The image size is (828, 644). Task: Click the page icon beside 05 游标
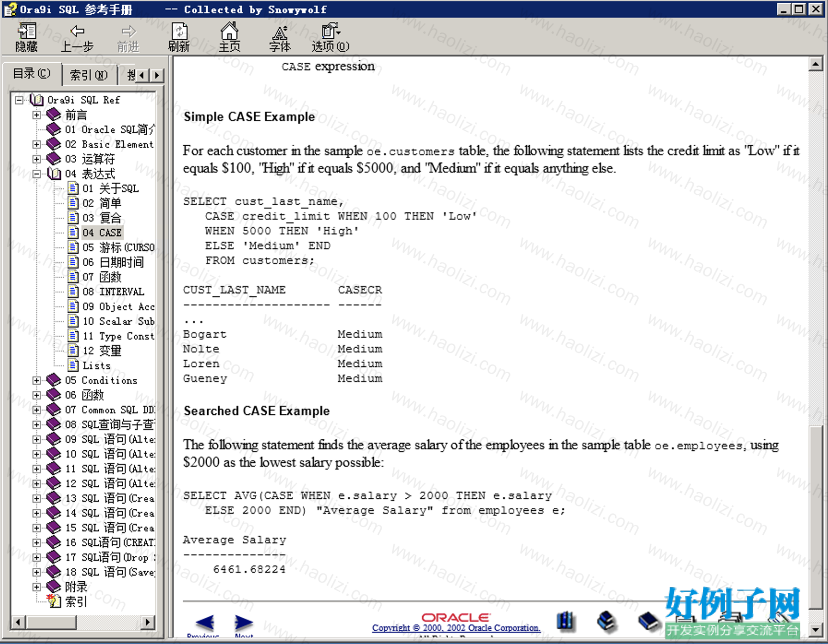click(73, 247)
